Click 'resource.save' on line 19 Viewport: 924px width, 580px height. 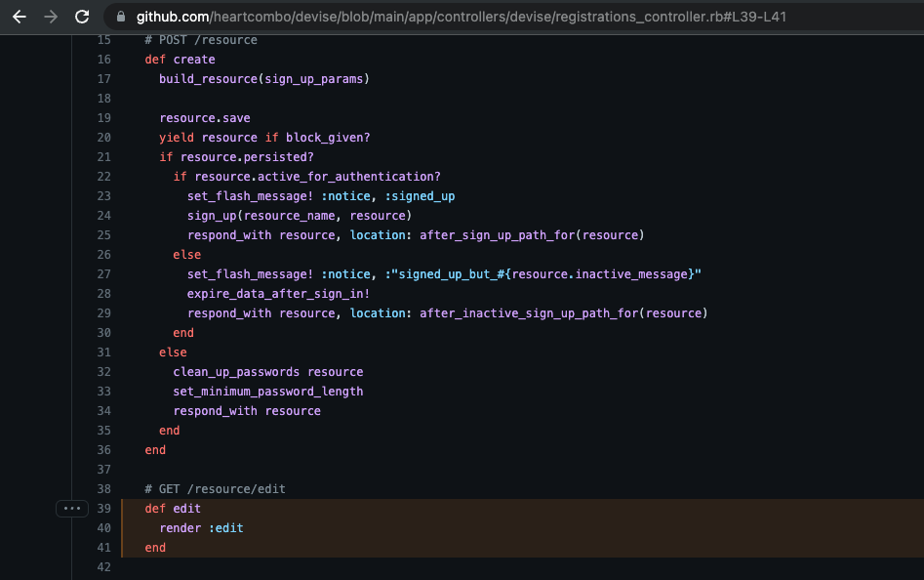tap(205, 118)
